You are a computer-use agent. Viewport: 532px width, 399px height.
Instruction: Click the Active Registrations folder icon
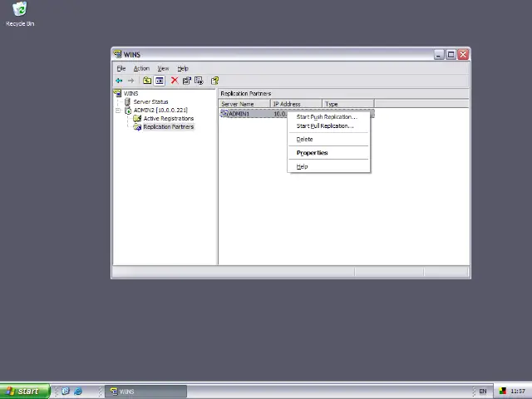pos(137,118)
